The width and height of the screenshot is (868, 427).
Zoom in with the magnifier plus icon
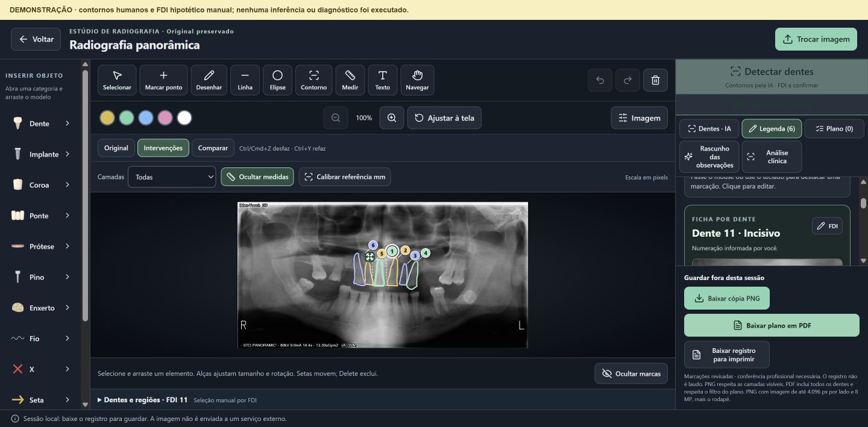392,118
